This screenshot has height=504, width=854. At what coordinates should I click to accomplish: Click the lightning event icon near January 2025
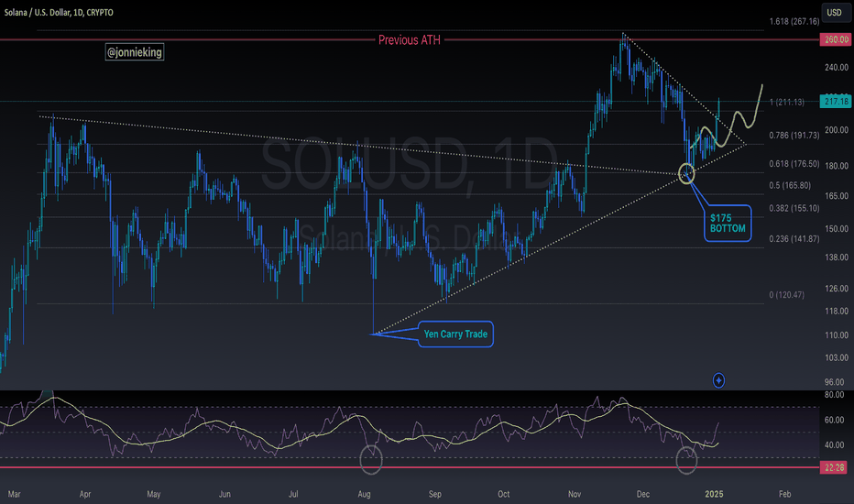pos(718,380)
